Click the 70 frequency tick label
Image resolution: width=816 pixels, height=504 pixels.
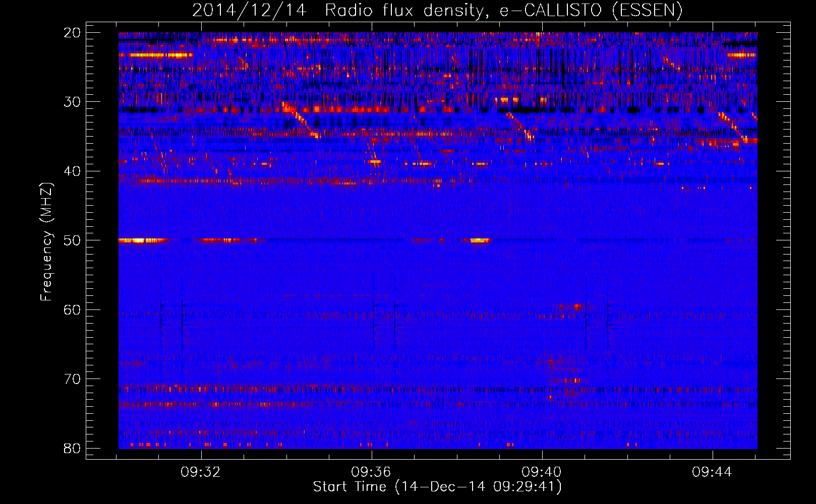(x=72, y=379)
